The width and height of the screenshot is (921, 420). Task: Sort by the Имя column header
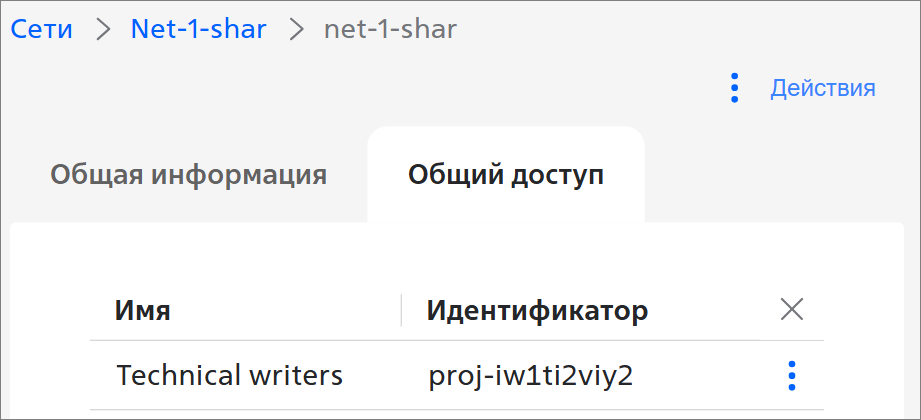143,310
